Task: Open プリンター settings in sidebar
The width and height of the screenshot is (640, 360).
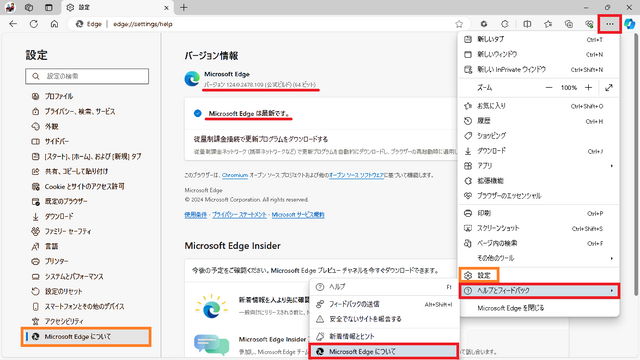Action: pos(87,261)
